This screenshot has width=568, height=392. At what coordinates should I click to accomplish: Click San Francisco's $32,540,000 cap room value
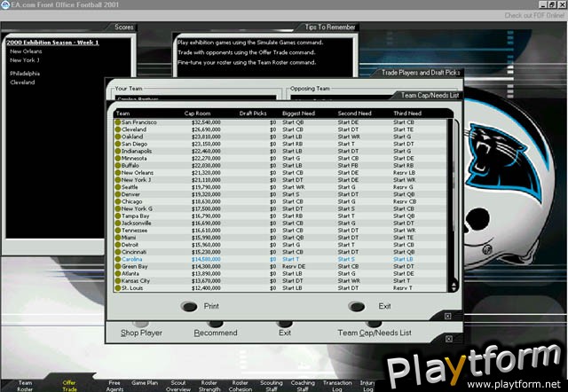(x=206, y=122)
